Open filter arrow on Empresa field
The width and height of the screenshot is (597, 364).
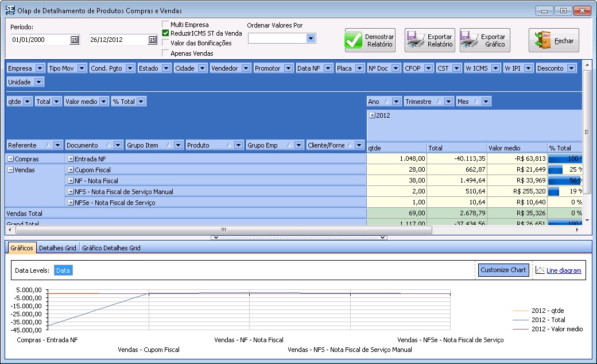tap(39, 68)
